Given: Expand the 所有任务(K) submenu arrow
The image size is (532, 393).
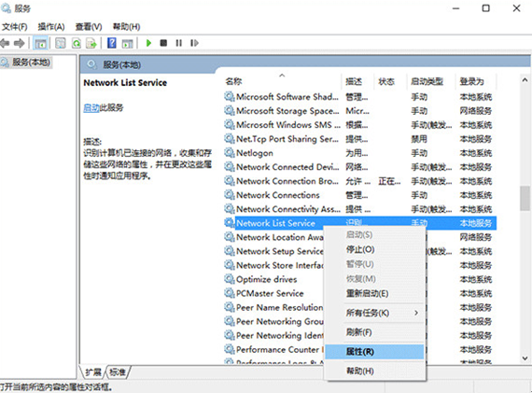Looking at the screenshot, I should (416, 313).
